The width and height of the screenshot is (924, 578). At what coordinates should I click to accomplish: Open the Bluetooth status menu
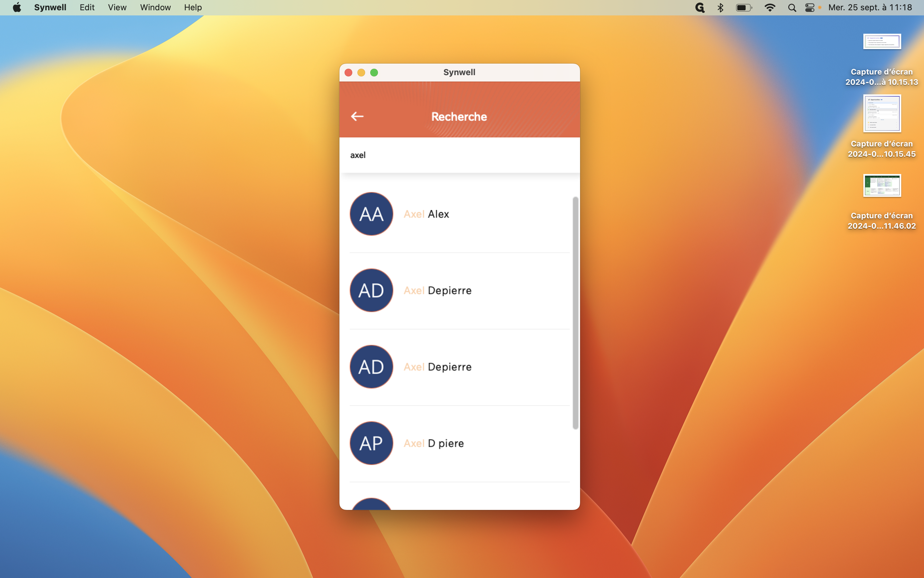point(721,8)
